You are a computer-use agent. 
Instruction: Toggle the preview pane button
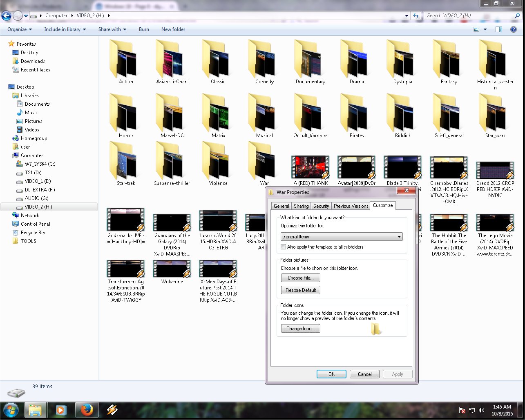498,29
